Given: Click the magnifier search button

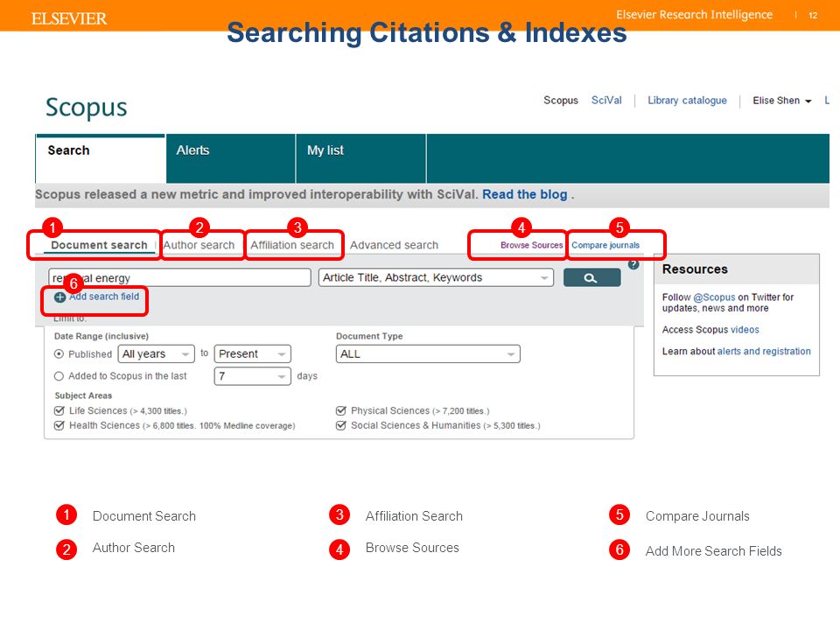Looking at the screenshot, I should (x=592, y=277).
